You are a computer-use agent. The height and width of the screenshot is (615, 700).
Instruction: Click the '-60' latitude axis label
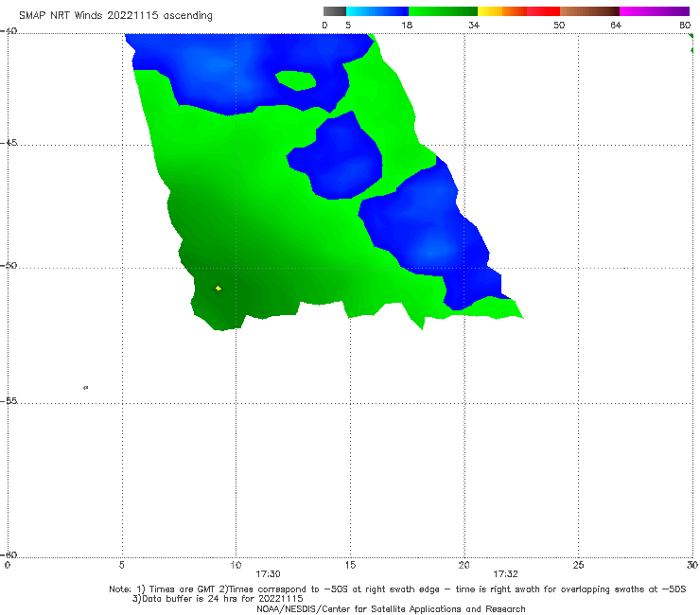[9, 555]
